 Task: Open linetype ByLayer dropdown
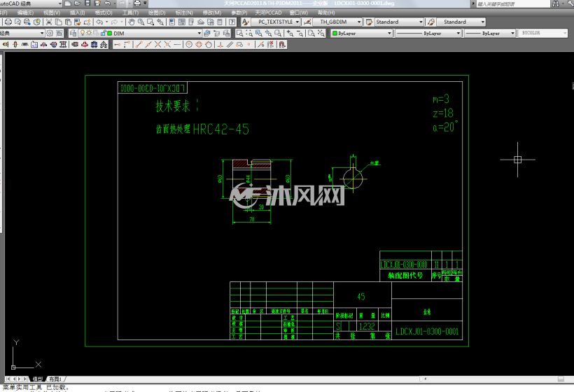coord(458,34)
